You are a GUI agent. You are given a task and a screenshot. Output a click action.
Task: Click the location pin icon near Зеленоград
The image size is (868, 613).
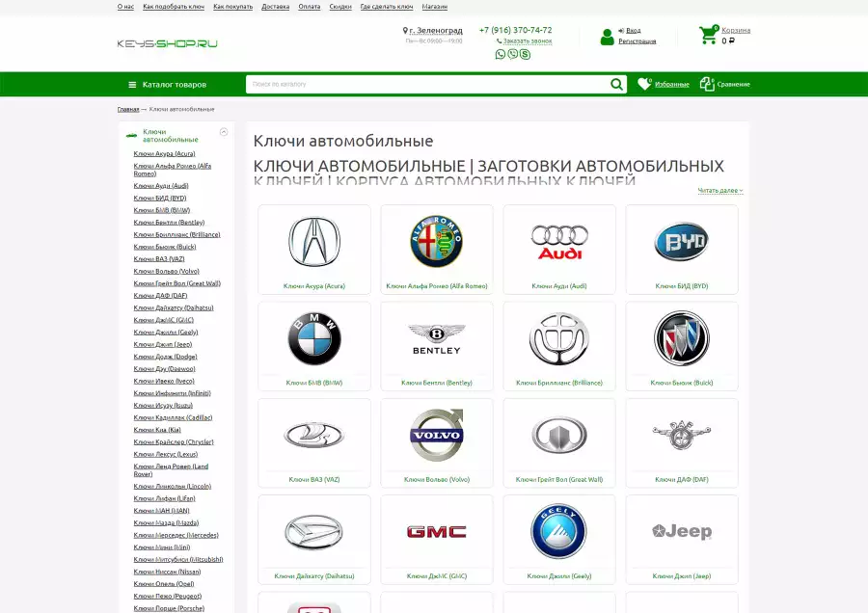click(x=405, y=31)
